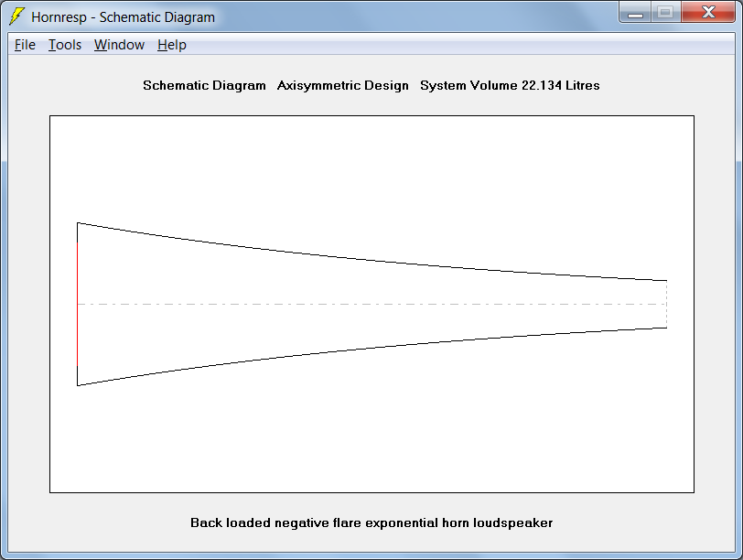Open the Tools menu
Viewport: 743px width, 560px height.
[x=65, y=45]
